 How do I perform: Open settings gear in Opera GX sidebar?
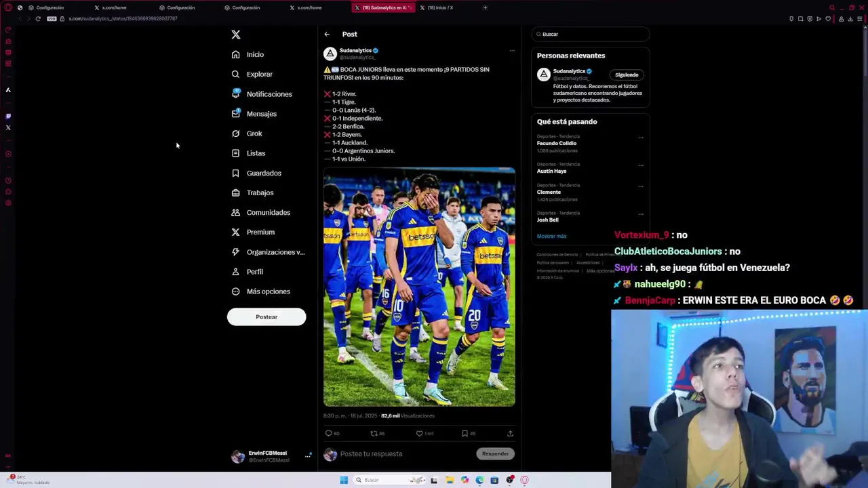click(8, 203)
